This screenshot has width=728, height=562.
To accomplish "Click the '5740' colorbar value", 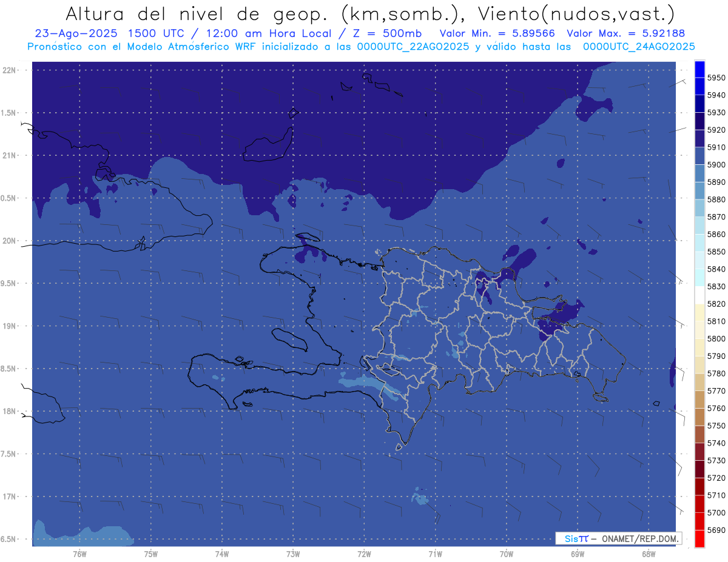I will 716,443.
